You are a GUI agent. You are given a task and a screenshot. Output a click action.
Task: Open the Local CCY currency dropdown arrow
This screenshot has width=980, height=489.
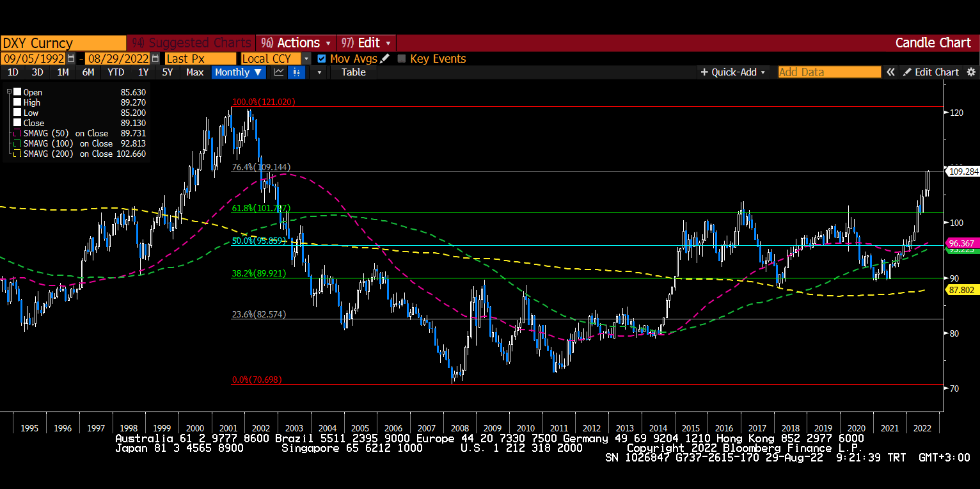tap(306, 58)
